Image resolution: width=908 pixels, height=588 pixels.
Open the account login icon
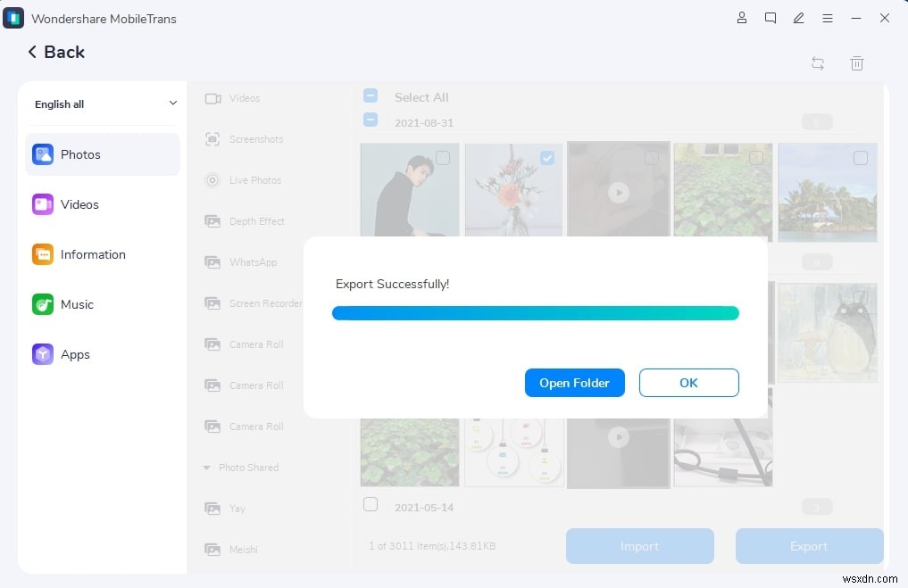(x=741, y=18)
